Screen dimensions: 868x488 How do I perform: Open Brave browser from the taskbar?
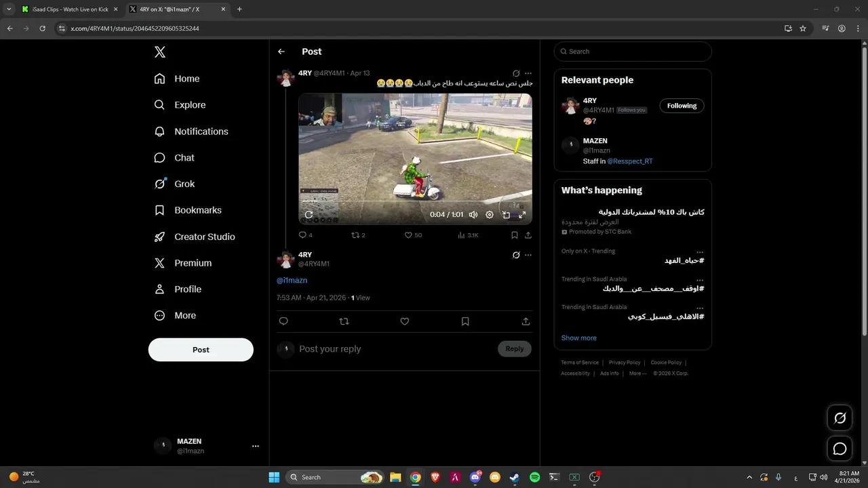point(435,477)
